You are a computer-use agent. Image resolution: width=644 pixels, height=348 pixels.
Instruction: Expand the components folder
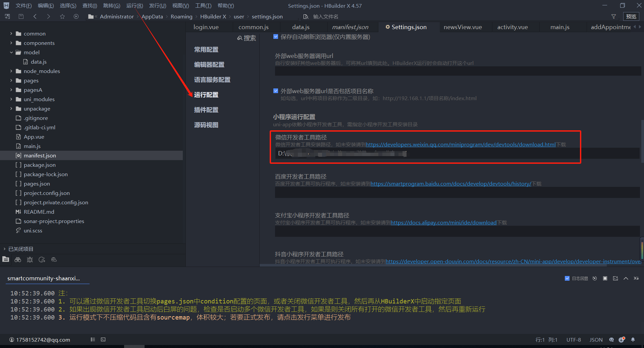point(11,43)
